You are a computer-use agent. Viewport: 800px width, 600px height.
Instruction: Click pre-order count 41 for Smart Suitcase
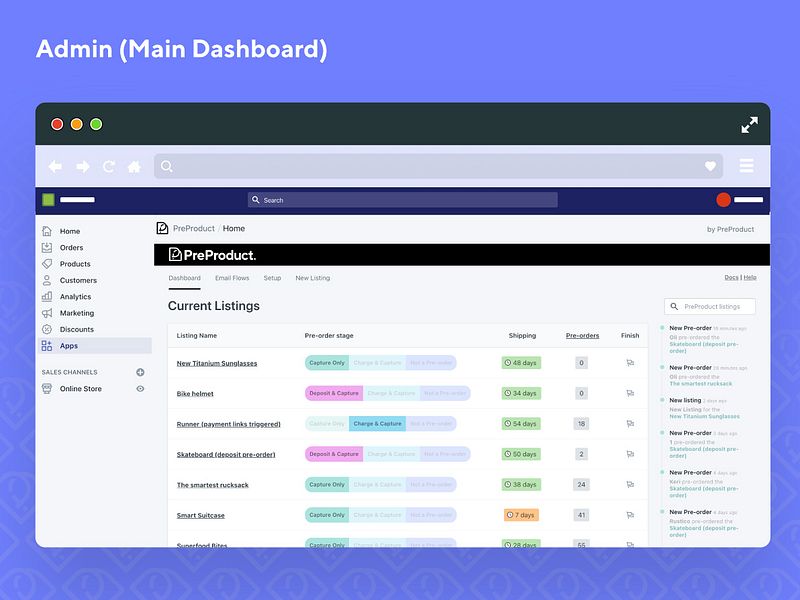point(581,515)
